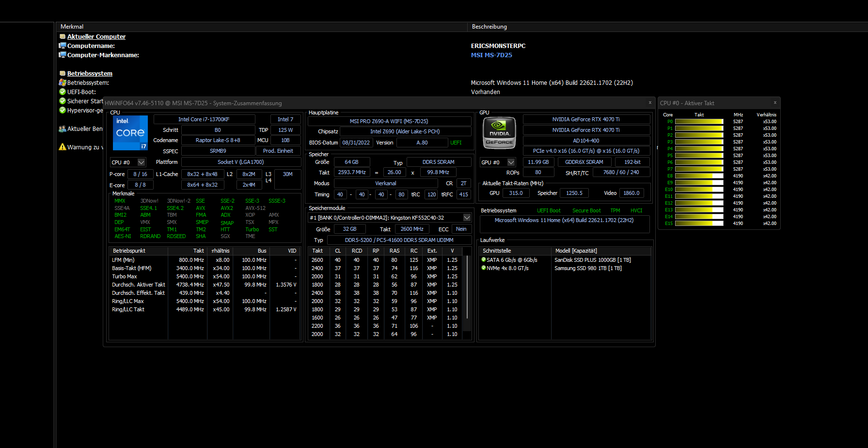Click the MSI PRO Z690-A WIFI mainboard field
This screenshot has height=448, width=868.
pos(389,121)
